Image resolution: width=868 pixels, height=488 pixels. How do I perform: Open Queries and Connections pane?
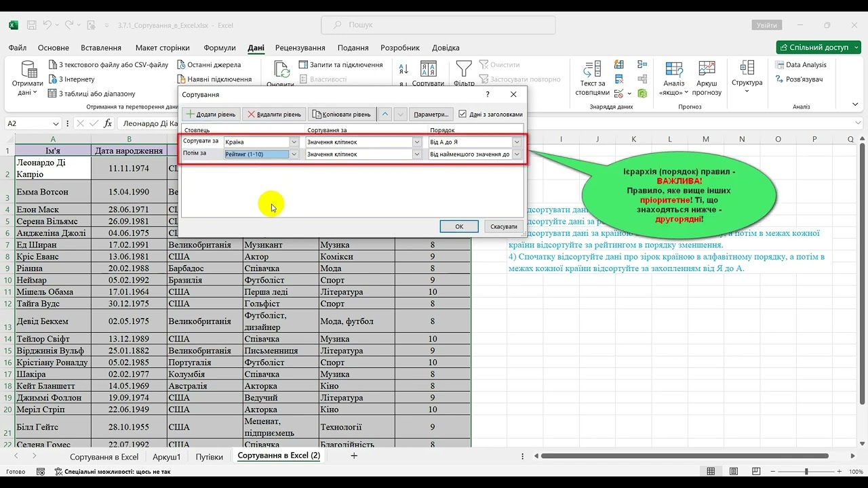point(341,65)
